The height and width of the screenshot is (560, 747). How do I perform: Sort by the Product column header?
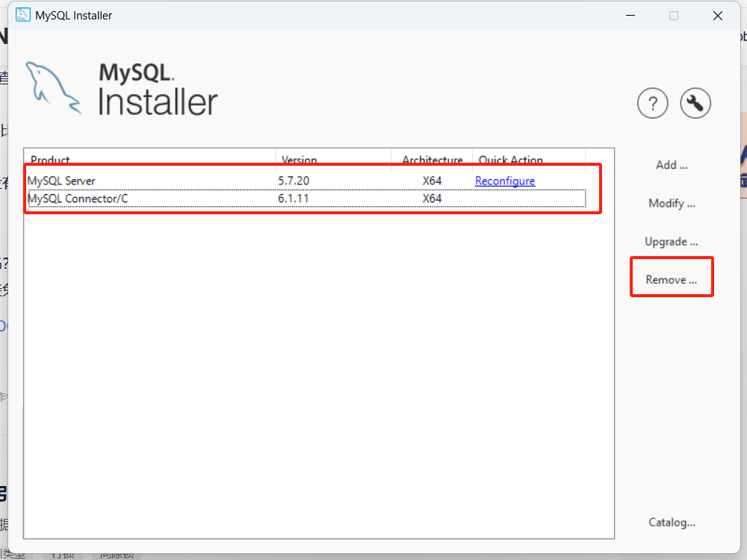point(50,160)
